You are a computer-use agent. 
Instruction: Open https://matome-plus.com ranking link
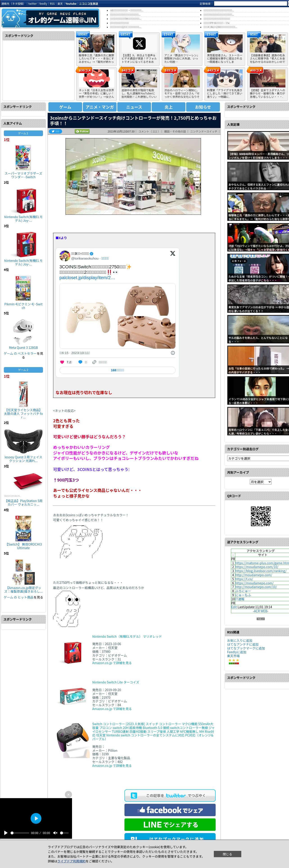[262, 563]
